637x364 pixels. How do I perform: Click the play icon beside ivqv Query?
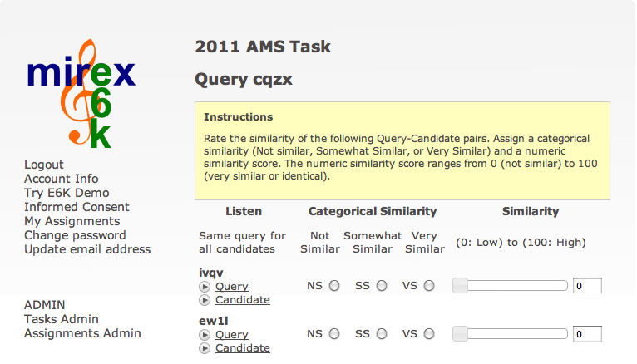(205, 287)
